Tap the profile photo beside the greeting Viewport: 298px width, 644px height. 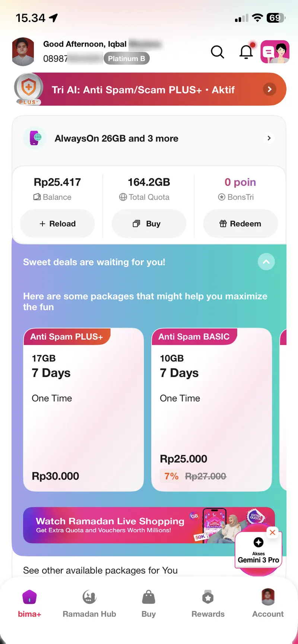[23, 52]
